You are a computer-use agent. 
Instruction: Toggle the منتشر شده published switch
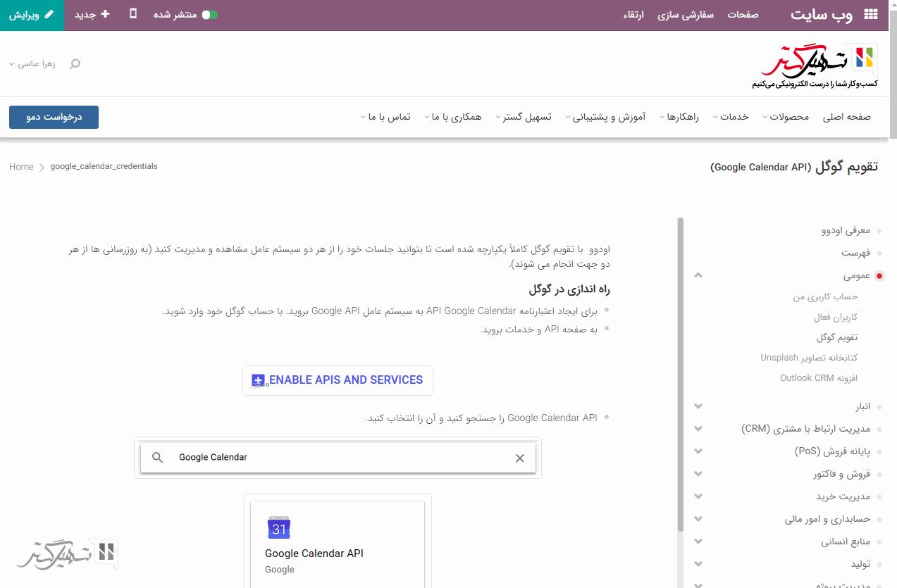209,14
